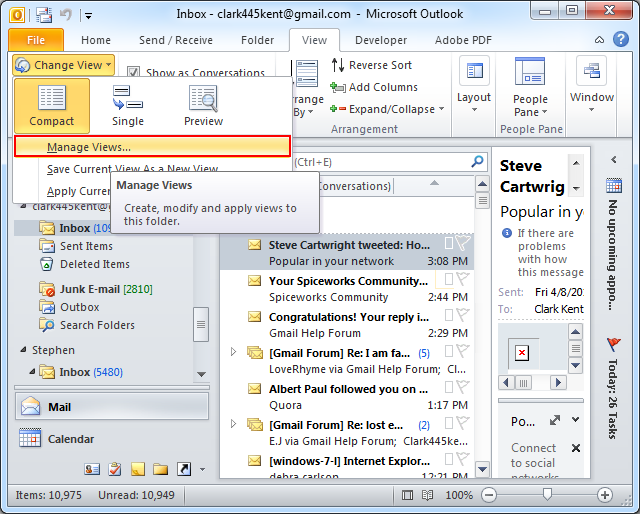Expand the Change View dropdown
Viewport: 640px width, 514px height.
coord(65,64)
